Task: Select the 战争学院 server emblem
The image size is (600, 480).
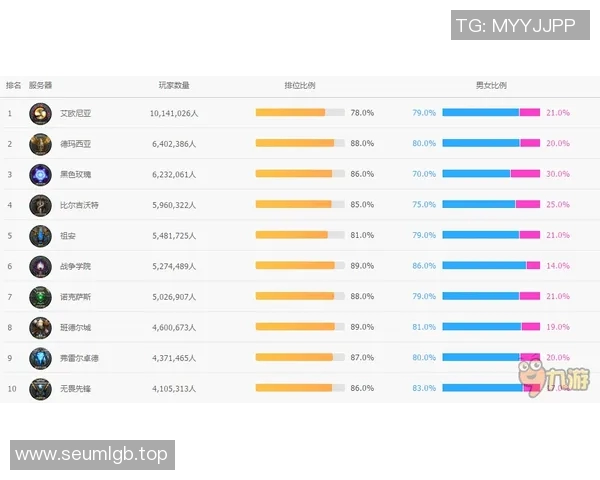Action: coord(40,267)
